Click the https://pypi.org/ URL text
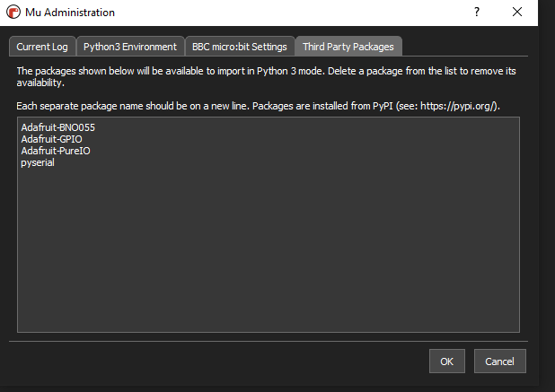 coord(462,107)
